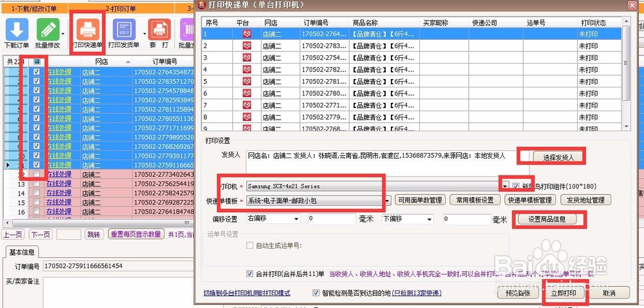Click the 批量修改 green pencil icon
Image resolution: width=644 pixels, height=308 pixels.
click(48, 29)
